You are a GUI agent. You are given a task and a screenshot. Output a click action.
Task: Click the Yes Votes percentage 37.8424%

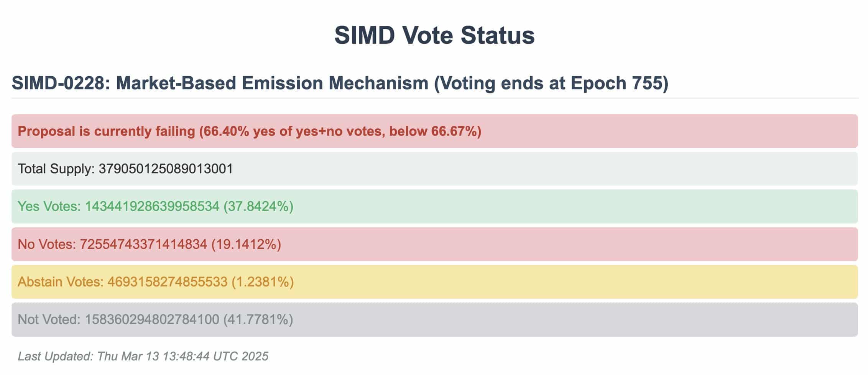pos(258,206)
